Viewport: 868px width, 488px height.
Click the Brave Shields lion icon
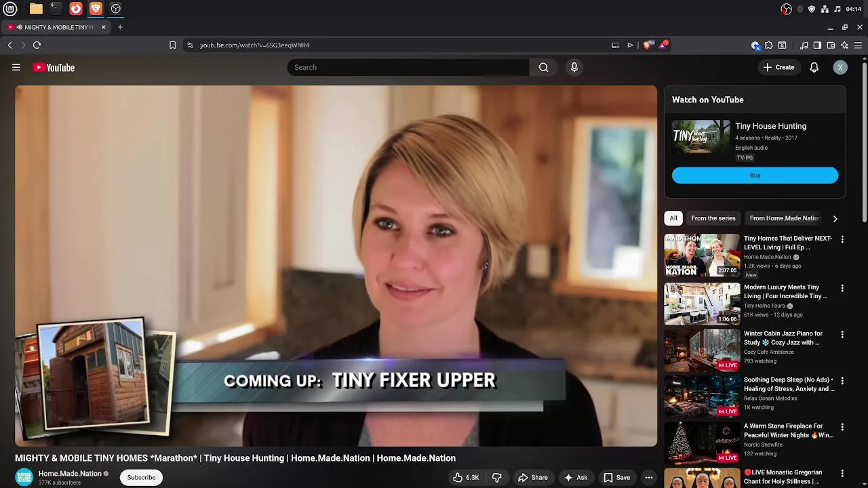coord(647,45)
